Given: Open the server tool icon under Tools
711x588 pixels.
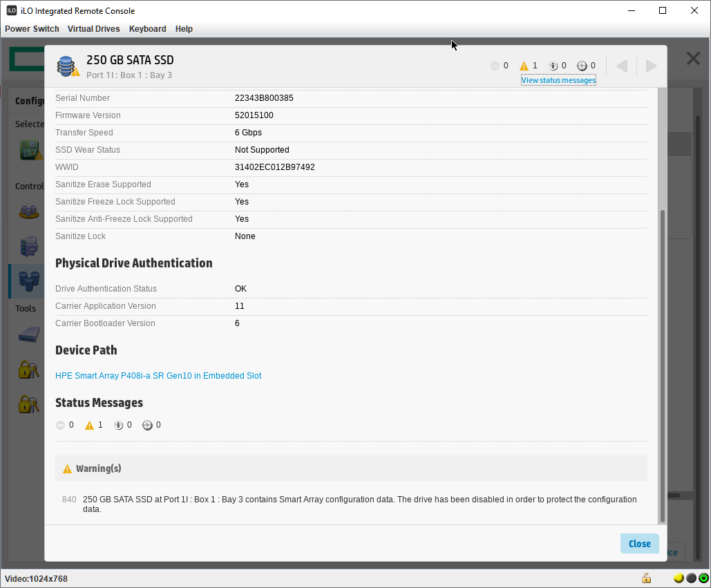Looking at the screenshot, I should [x=29, y=335].
